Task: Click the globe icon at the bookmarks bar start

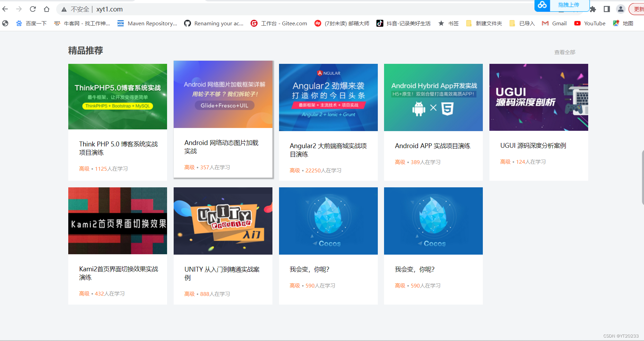Action: pyautogui.click(x=5, y=23)
